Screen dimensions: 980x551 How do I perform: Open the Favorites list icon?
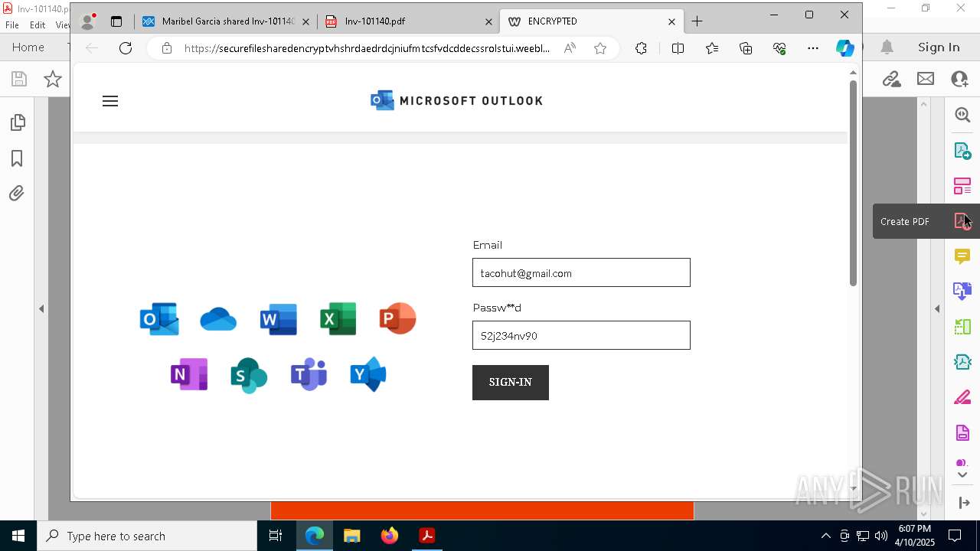[x=712, y=48]
